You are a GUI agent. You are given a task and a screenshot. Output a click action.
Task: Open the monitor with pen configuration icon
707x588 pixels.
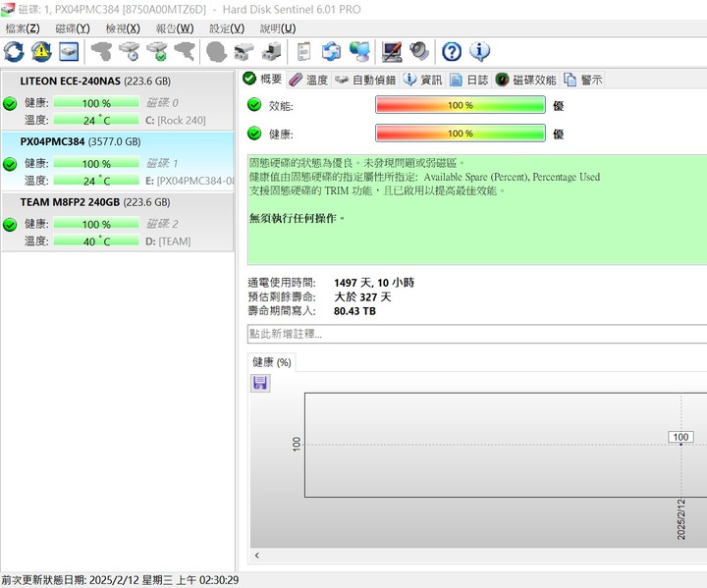[x=392, y=51]
